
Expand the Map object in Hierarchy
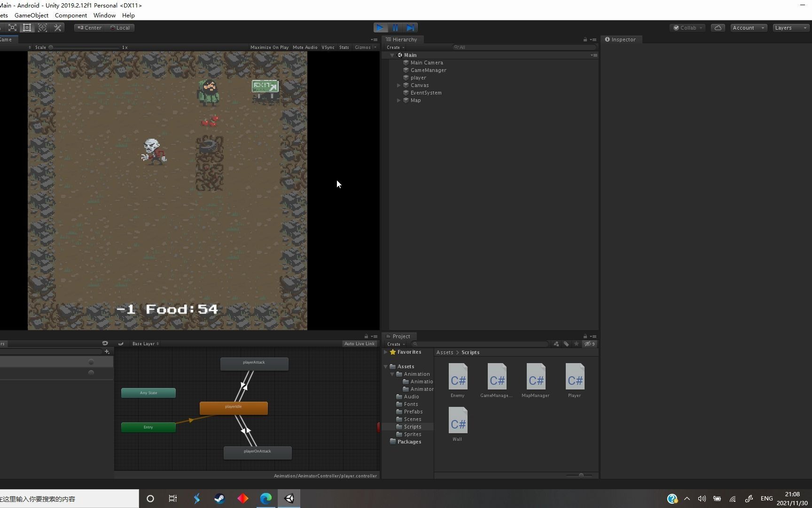pos(398,100)
